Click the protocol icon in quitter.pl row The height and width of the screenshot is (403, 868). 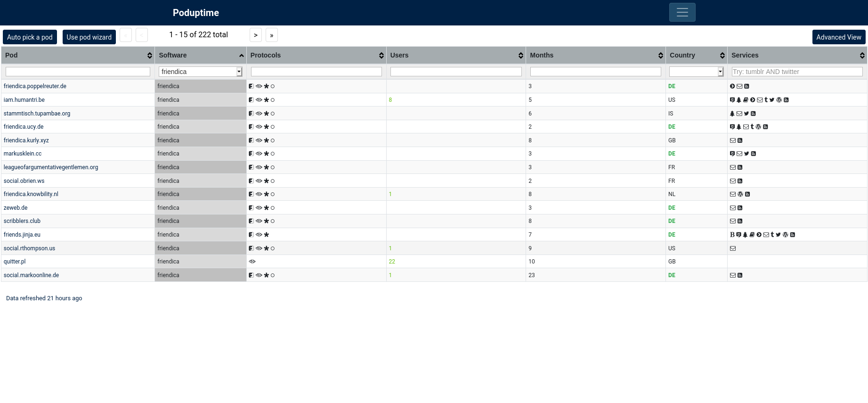[x=252, y=262]
